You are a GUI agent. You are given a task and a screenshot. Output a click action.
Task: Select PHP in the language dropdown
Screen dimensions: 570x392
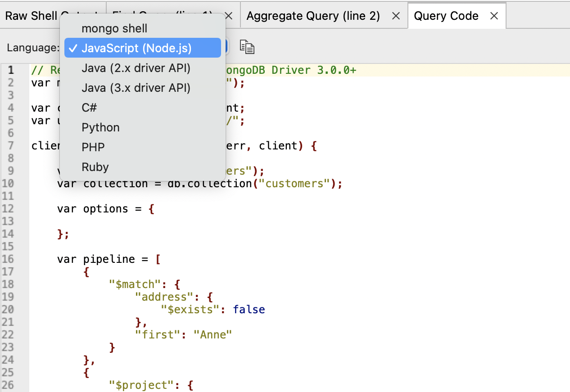(93, 147)
